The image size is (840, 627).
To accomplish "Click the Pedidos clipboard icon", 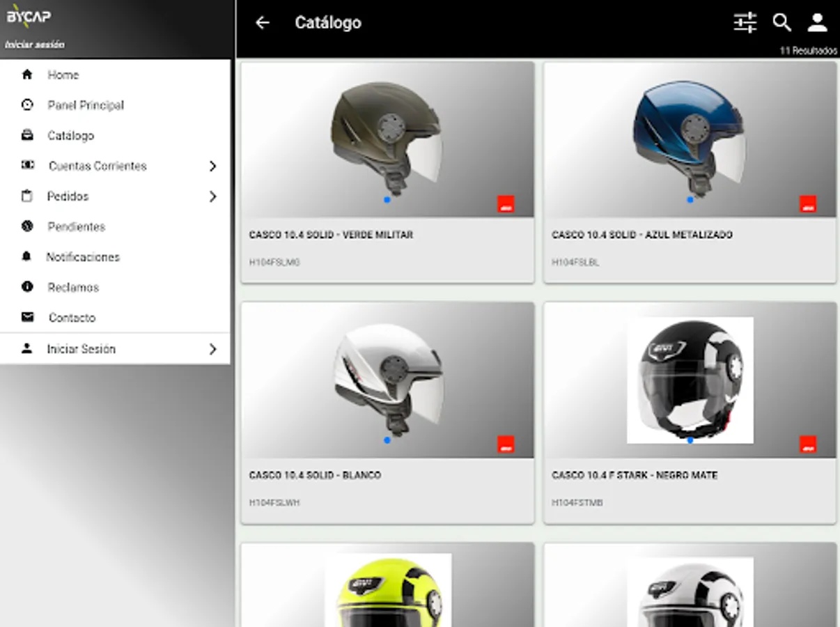I will pyautogui.click(x=27, y=196).
